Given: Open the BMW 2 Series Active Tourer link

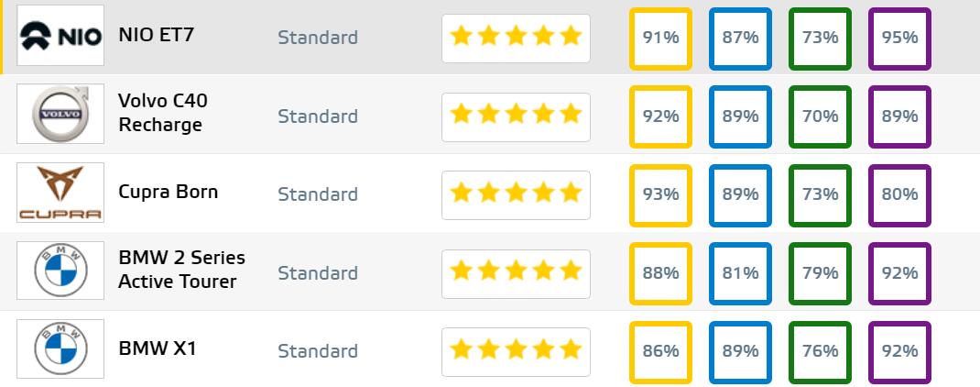Looking at the screenshot, I should pyautogui.click(x=181, y=269).
